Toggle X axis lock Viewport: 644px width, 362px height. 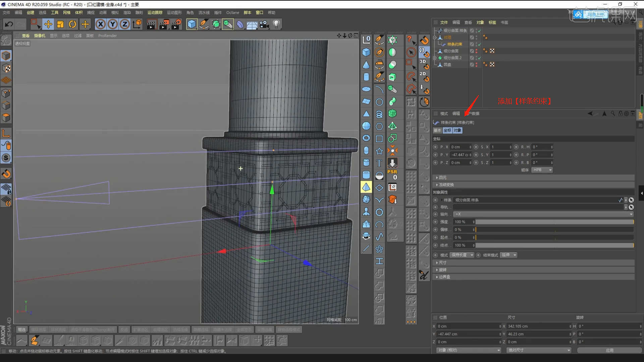[101, 24]
